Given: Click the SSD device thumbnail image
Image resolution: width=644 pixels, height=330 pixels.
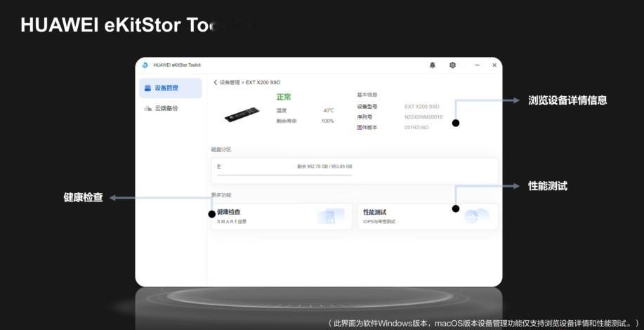Looking at the screenshot, I should pos(242,114).
